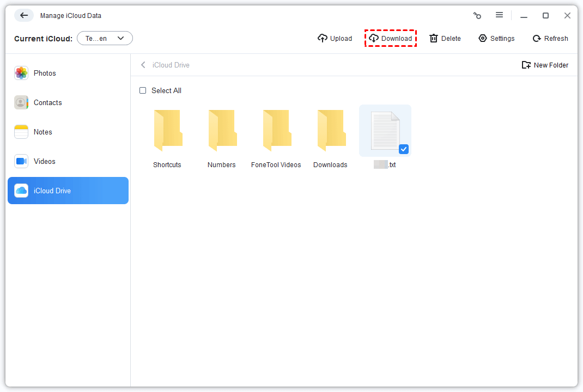
Task: Click the key icon in title bar
Action: [x=477, y=15]
